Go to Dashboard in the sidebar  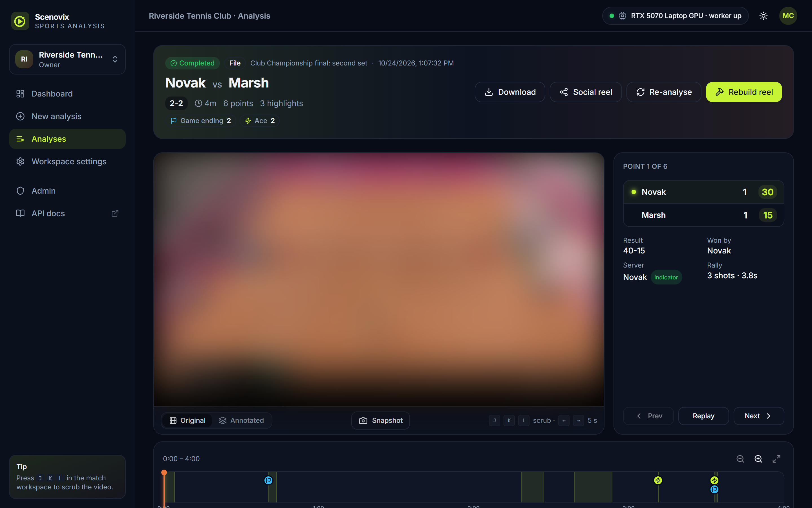[67, 94]
